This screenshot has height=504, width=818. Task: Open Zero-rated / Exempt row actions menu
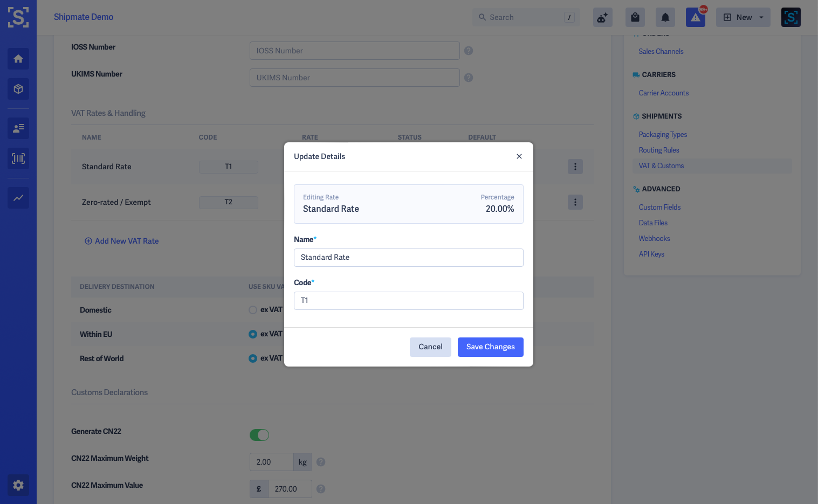[575, 202]
